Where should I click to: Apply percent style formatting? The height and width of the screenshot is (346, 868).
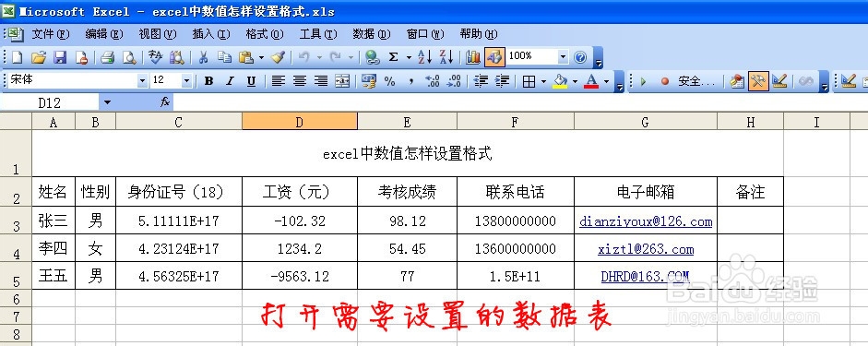coord(389,81)
